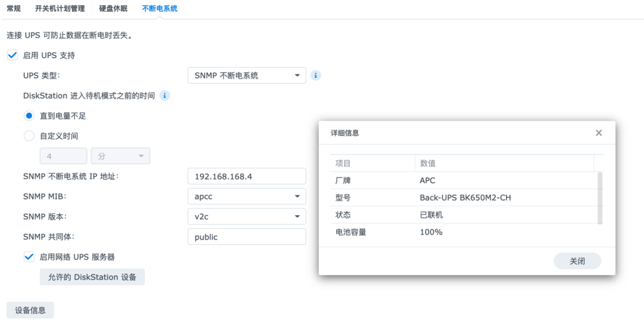
Task: Select the 不断电系统 tab
Action: point(159,8)
